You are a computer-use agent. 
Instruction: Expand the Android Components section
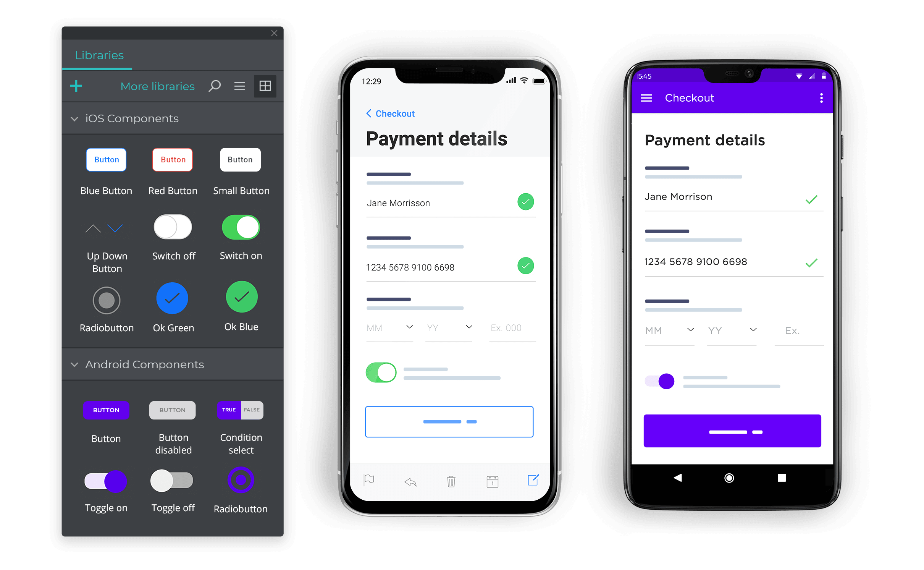74,364
